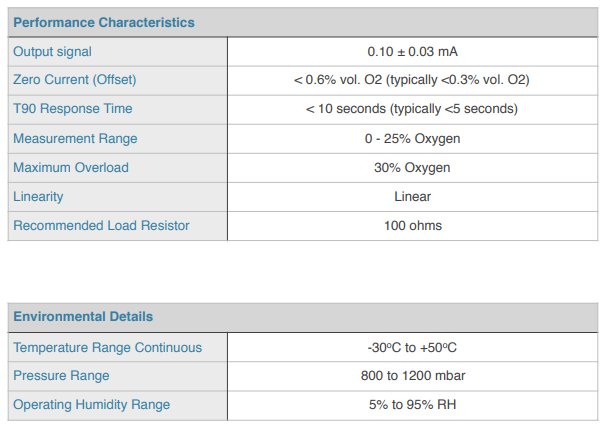Select the Temperature Range Continuous label
Screen dimensions: 605x429
tap(107, 347)
